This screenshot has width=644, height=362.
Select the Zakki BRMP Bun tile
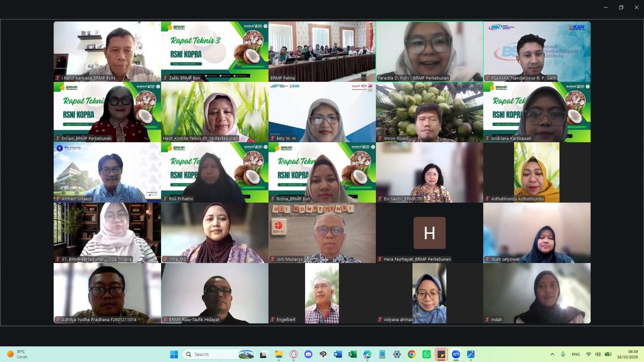(x=215, y=52)
